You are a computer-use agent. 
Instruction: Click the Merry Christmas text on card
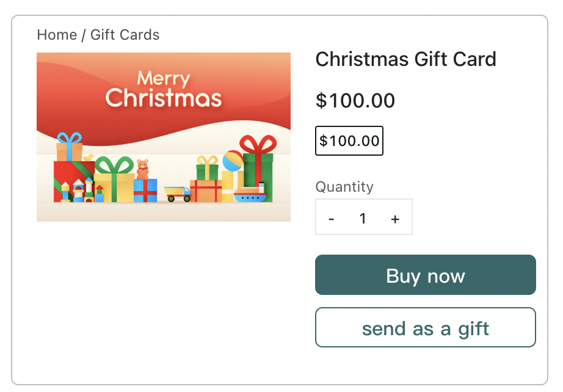[x=163, y=89]
